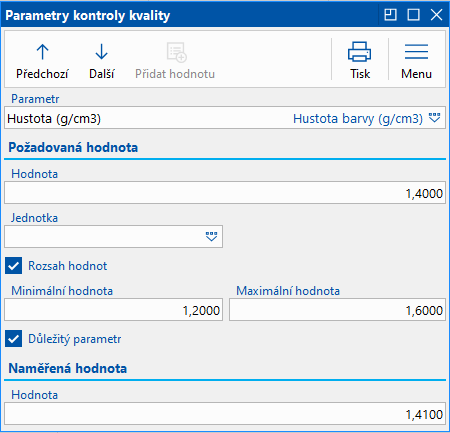450x433 pixels.
Task: Click the window title Parametry kontroly kvality
Action: [88, 15]
